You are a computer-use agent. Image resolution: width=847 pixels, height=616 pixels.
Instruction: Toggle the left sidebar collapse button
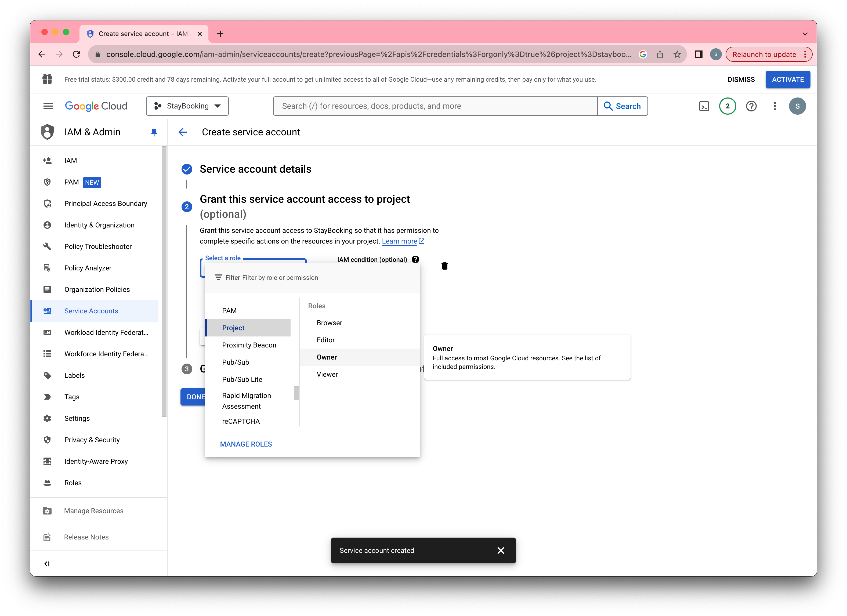(47, 563)
